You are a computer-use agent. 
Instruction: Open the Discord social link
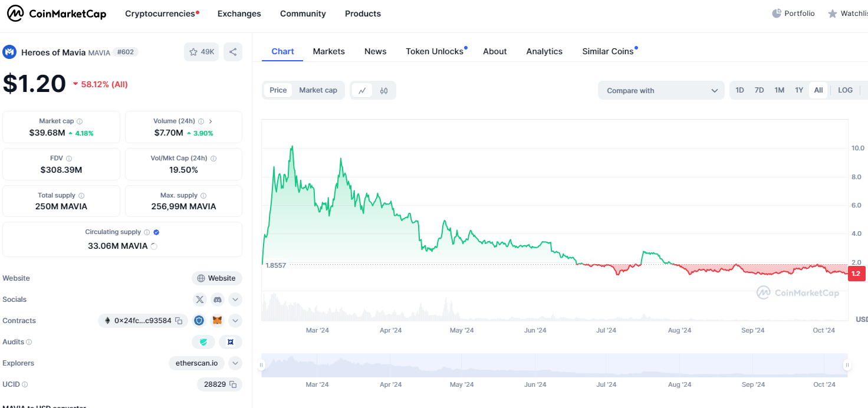pos(218,300)
